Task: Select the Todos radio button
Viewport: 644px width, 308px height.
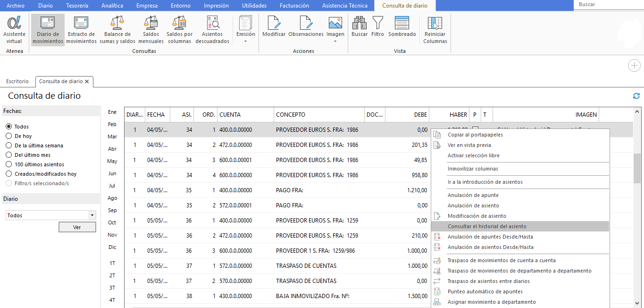Action: point(8,127)
